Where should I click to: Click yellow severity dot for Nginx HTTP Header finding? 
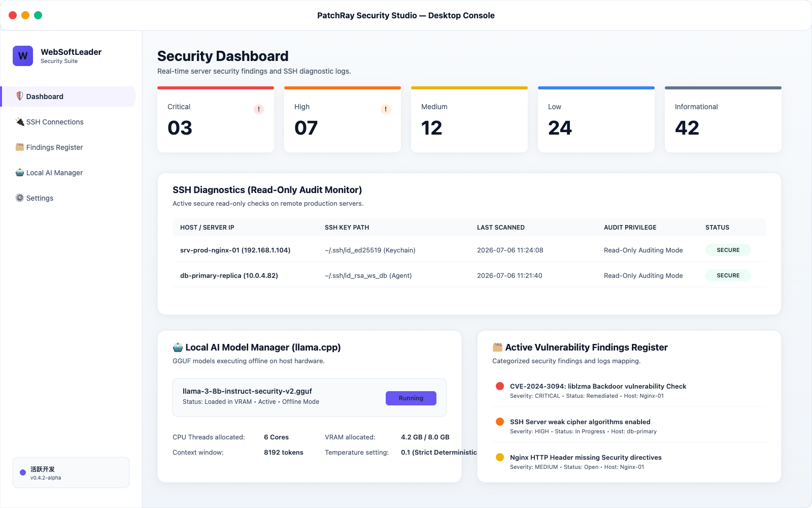tap(500, 457)
